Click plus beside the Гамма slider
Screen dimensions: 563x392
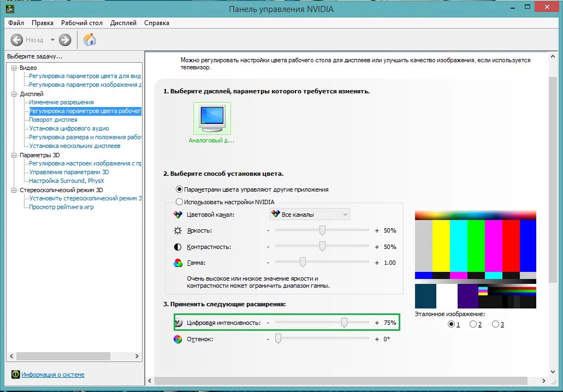click(x=377, y=263)
